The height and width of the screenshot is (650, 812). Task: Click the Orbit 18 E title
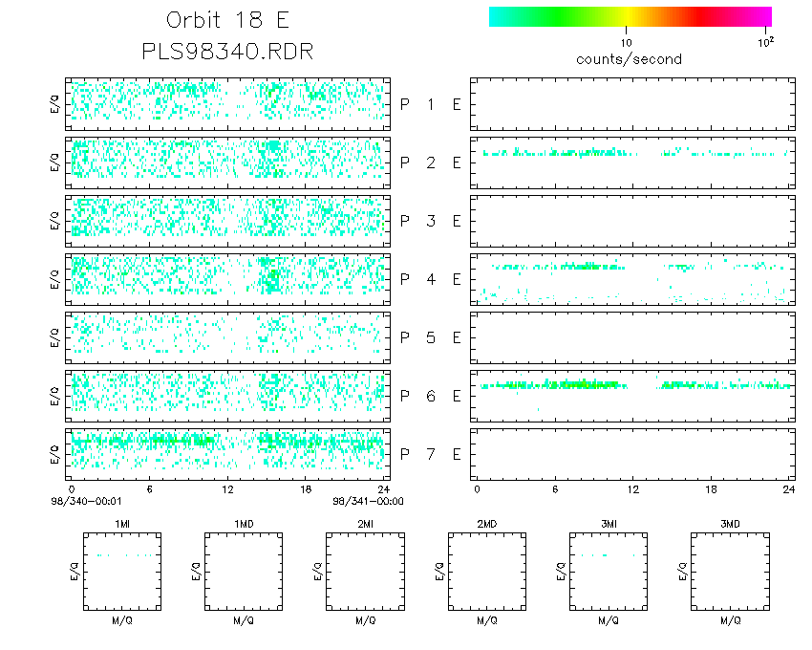(227, 20)
